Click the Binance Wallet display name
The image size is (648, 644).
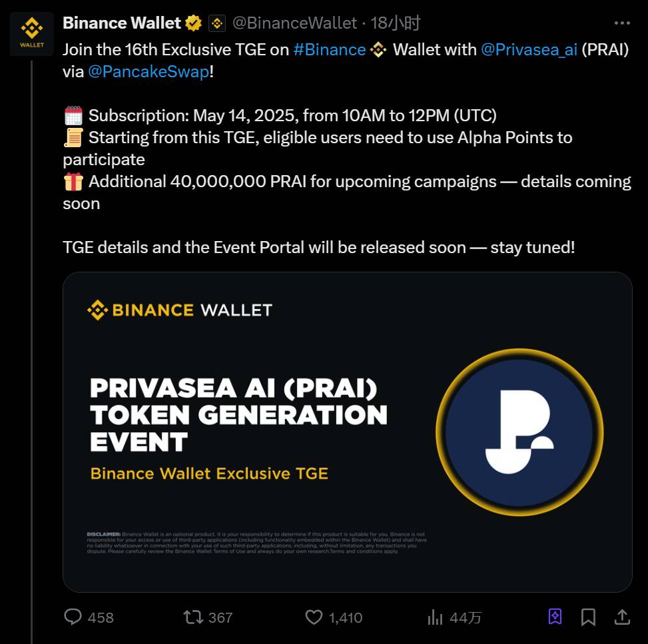click(122, 23)
